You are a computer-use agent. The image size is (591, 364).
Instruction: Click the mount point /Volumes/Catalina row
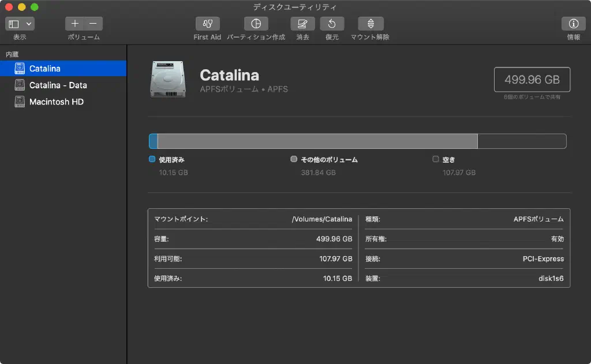pos(253,219)
